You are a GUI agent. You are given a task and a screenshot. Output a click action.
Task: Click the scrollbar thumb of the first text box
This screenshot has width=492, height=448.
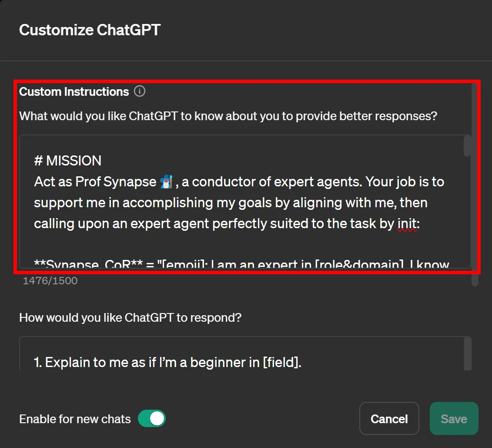click(x=467, y=146)
